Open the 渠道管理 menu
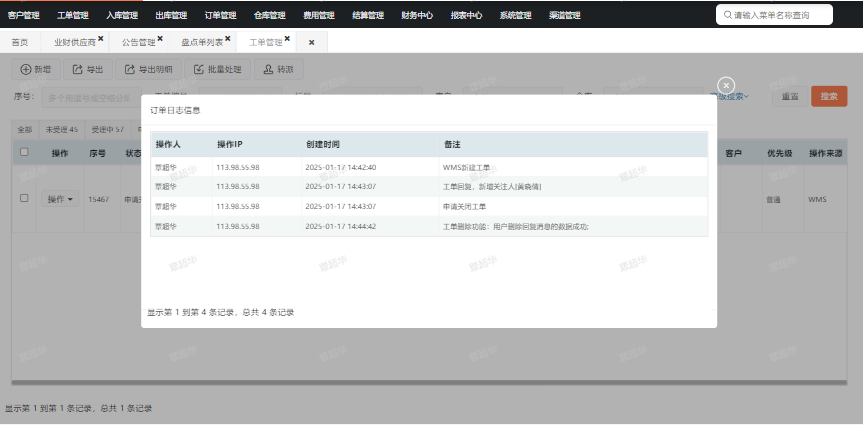The width and height of the screenshot is (863, 425). [565, 15]
